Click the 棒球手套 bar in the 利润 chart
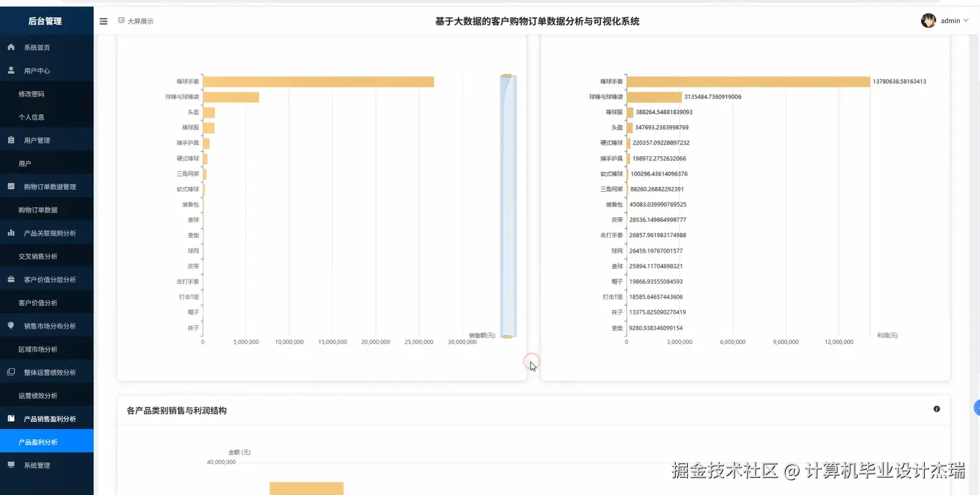The width and height of the screenshot is (980, 495). coord(749,82)
